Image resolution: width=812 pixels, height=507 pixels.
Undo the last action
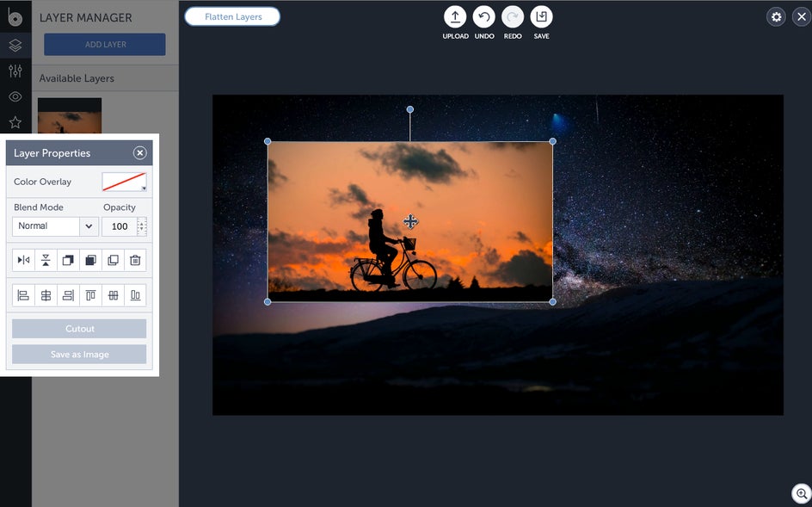[484, 17]
